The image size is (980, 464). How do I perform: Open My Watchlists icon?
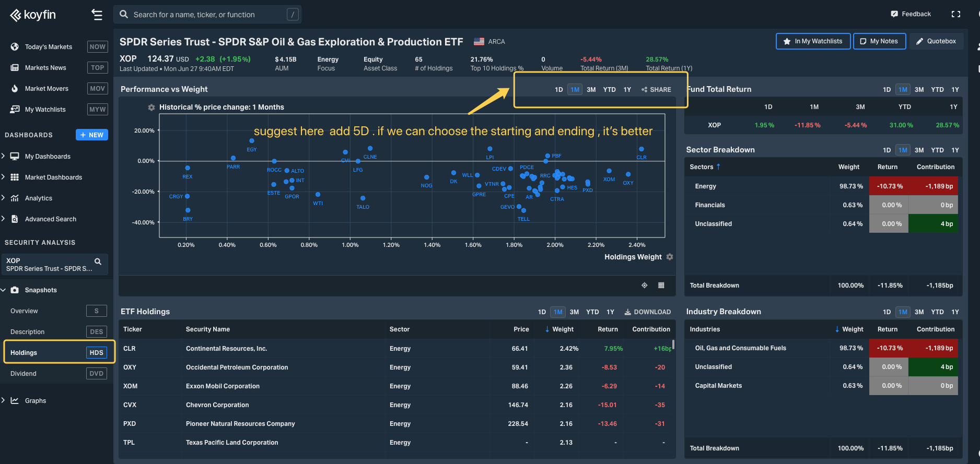click(15, 110)
